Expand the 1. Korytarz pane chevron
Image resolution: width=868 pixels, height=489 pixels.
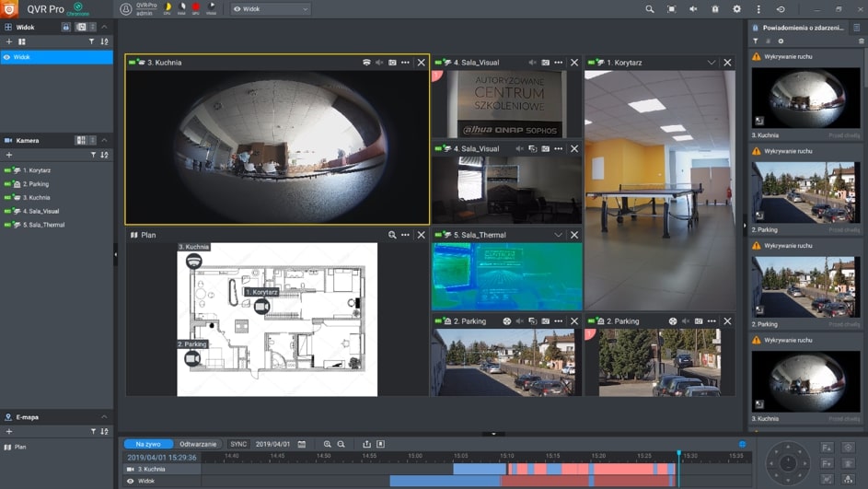(712, 63)
